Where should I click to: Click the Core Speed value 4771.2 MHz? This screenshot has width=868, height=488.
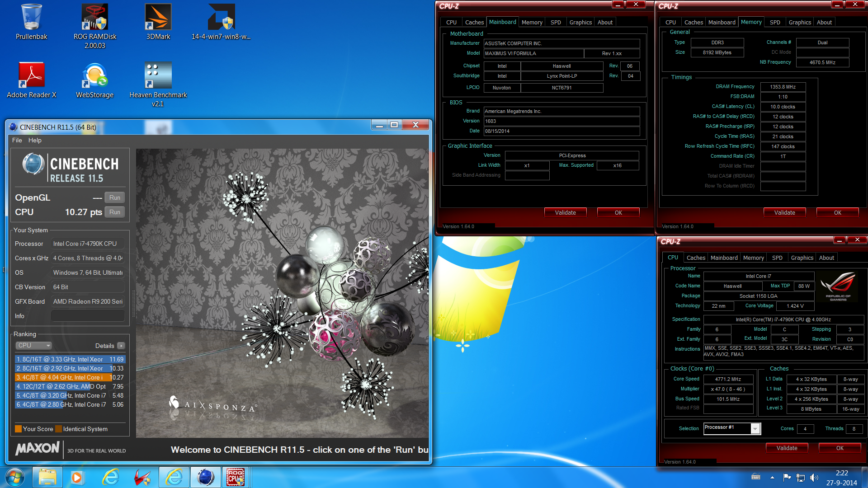[728, 379]
